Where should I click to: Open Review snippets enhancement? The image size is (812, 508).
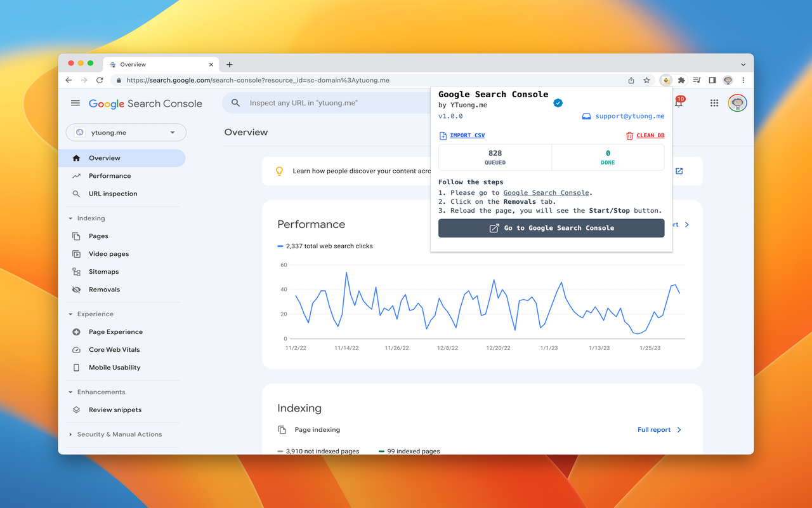tap(122, 410)
